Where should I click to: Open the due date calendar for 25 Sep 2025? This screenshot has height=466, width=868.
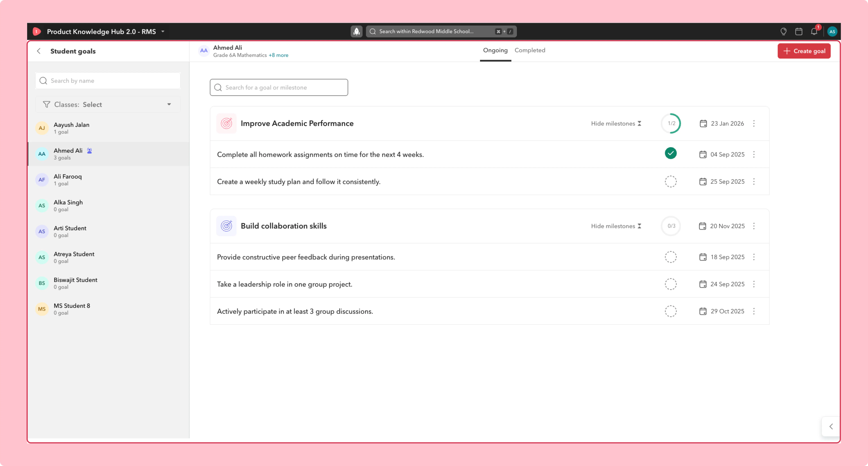(x=703, y=181)
